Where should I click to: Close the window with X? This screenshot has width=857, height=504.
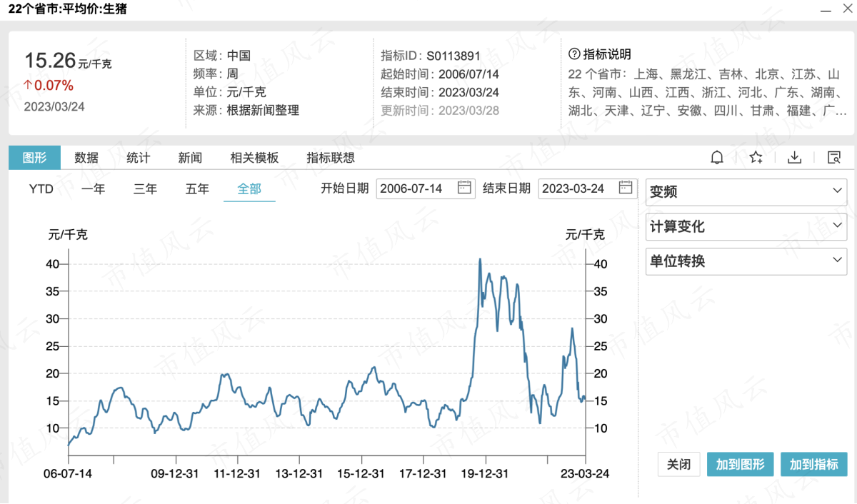coord(846,10)
